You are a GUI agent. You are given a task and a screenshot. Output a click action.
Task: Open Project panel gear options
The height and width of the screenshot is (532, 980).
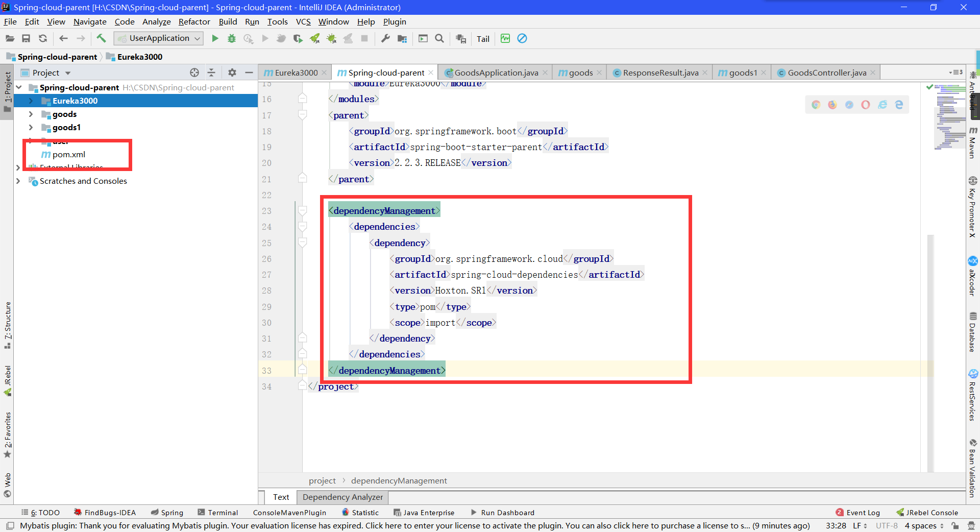(232, 72)
